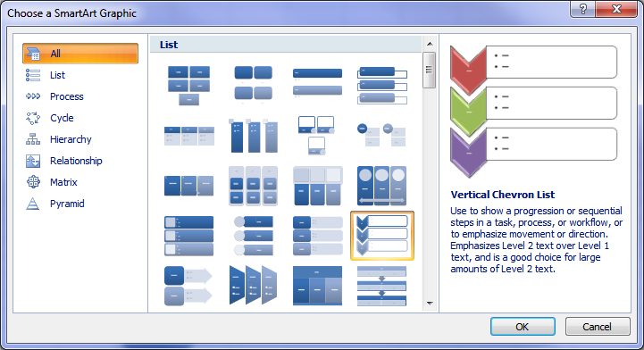Choose the Horizontal Bullet List with three columns
The width and height of the screenshot is (644, 350).
point(189,136)
